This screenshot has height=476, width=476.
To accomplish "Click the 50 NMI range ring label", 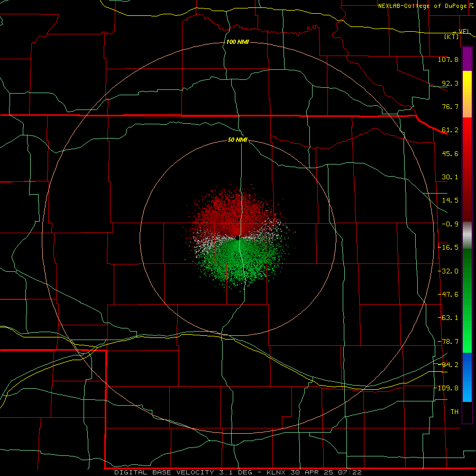I will click(x=237, y=140).
